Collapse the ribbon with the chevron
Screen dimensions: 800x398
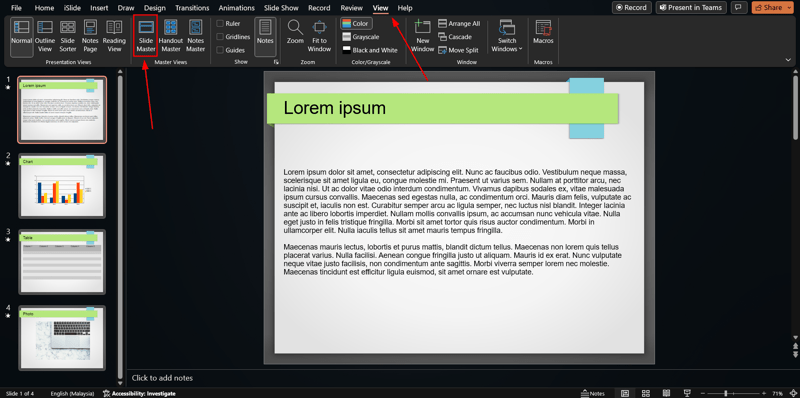click(x=788, y=60)
